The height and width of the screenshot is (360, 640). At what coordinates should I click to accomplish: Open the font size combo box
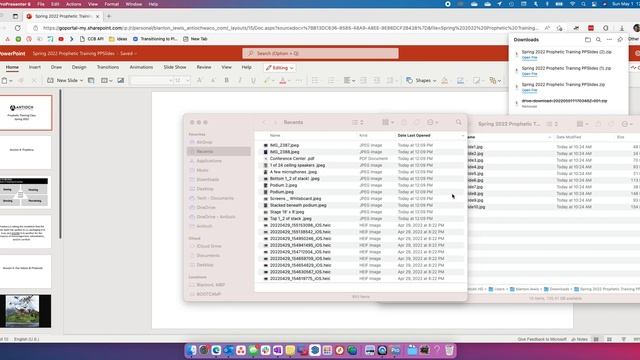(x=182, y=80)
